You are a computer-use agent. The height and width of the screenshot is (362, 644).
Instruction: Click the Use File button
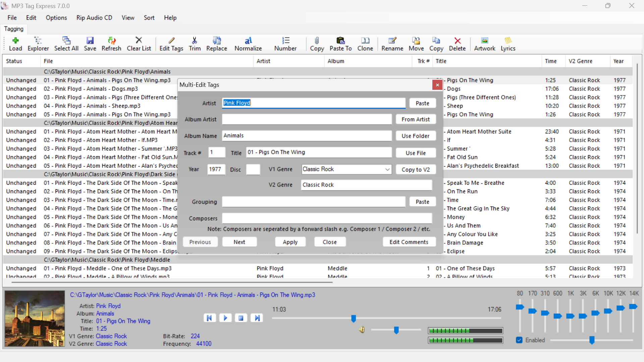pos(416,153)
